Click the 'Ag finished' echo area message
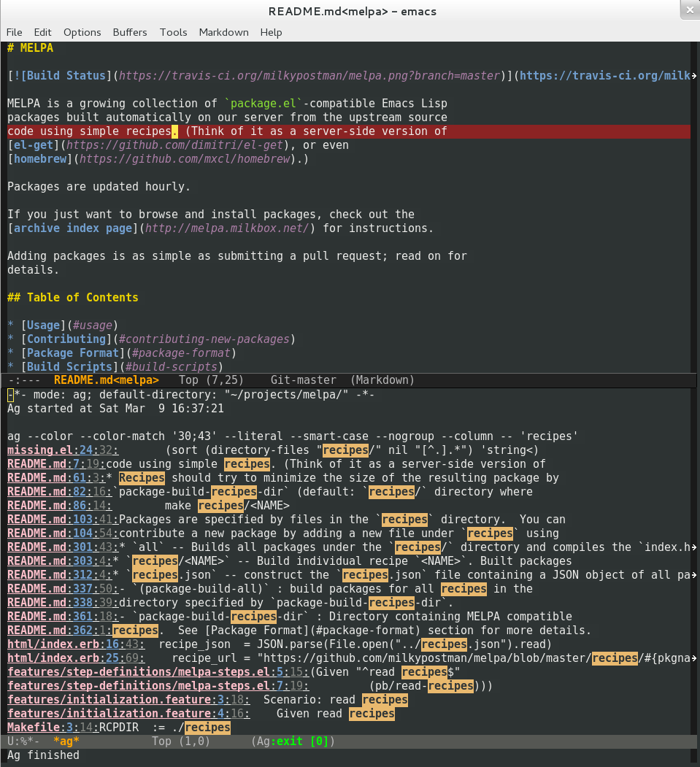This screenshot has width=700, height=767. pyautogui.click(x=43, y=755)
